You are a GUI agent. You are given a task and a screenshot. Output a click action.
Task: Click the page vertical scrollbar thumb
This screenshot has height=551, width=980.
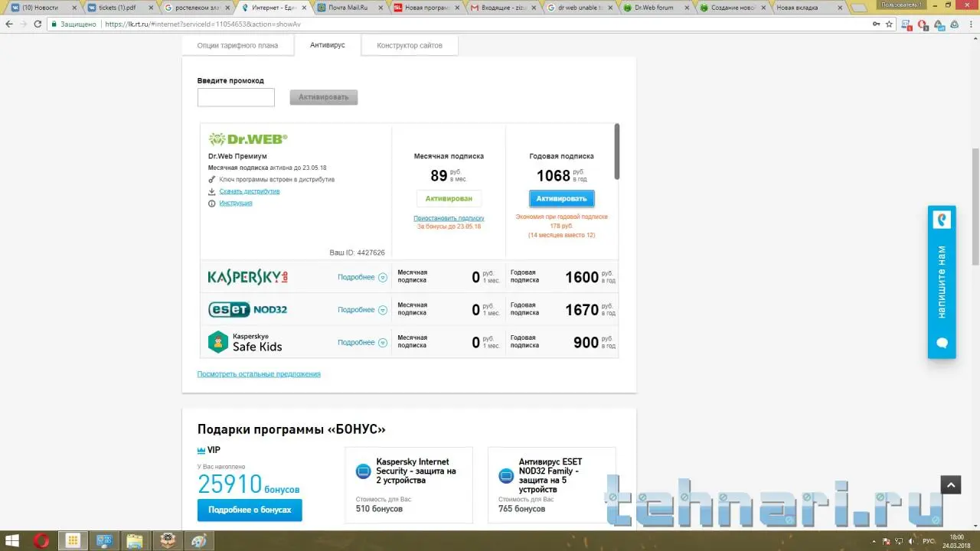(x=975, y=207)
